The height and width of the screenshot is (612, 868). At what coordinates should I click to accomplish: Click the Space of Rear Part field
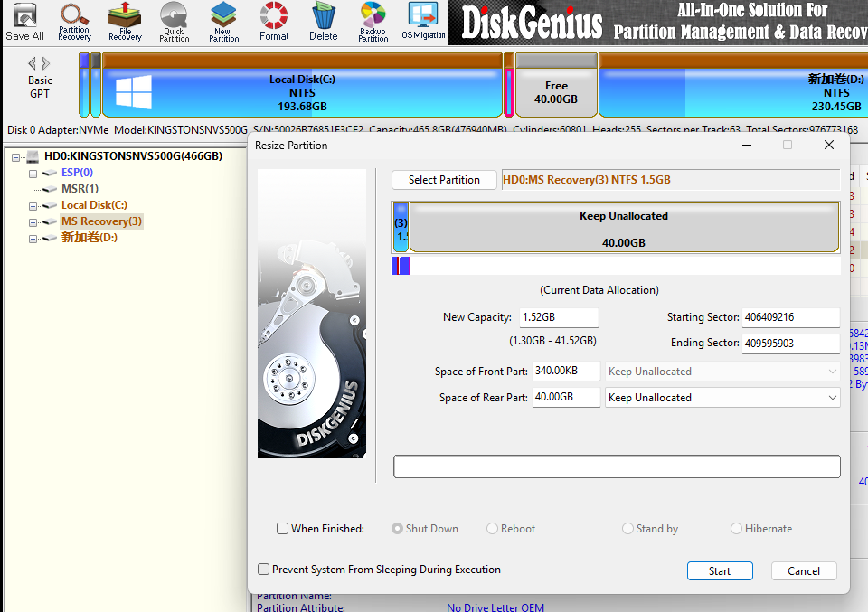566,397
